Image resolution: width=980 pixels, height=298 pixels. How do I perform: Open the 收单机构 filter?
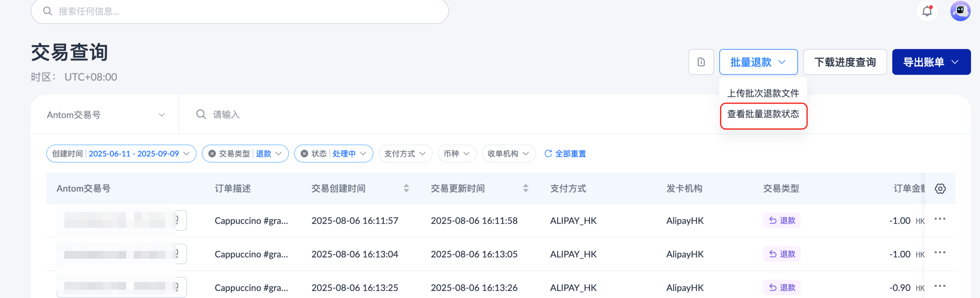[x=509, y=153]
